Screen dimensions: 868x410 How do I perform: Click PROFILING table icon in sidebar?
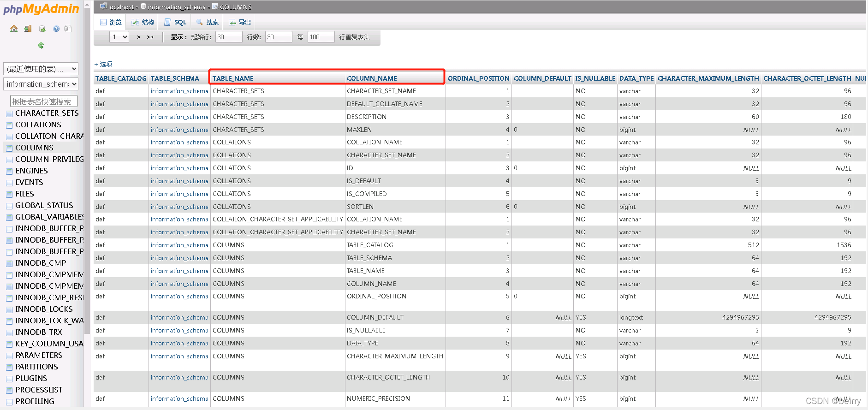tap(9, 402)
